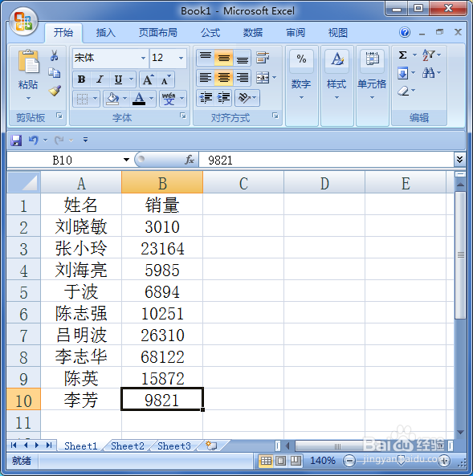The height and width of the screenshot is (476, 473).
Task: Toggle Align Text Left
Action: (x=206, y=77)
